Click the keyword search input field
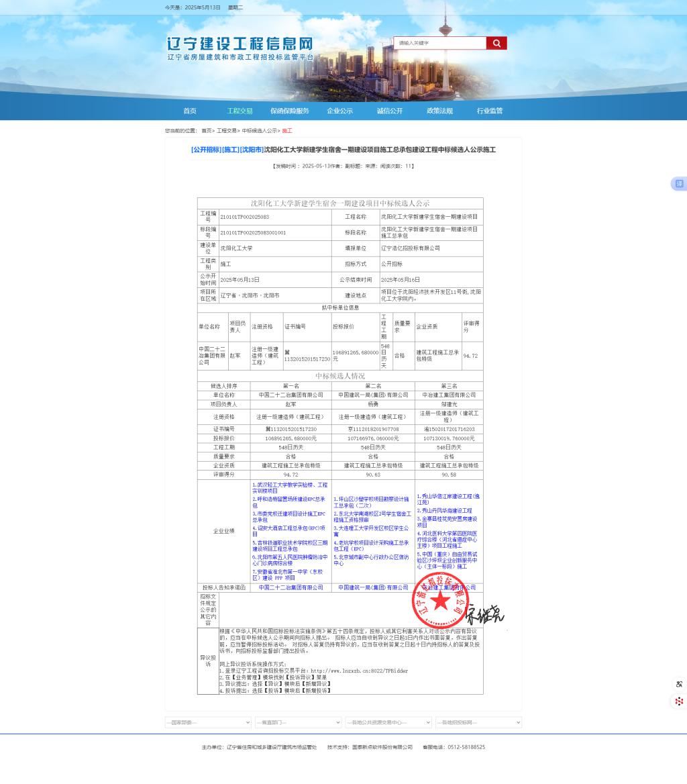 (x=439, y=43)
